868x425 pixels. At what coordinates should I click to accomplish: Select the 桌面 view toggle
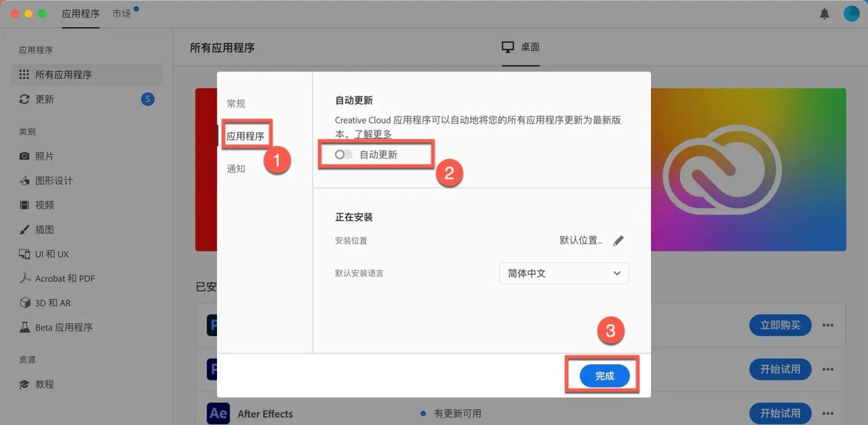click(520, 47)
